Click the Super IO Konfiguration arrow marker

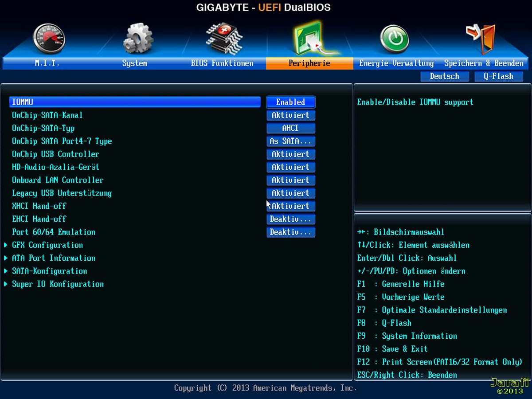pos(6,284)
